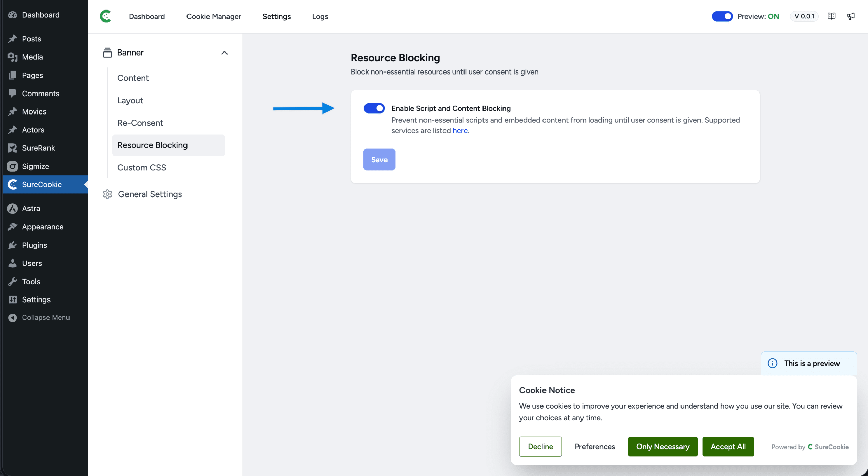Open the Media library
868x476 pixels.
33,57
